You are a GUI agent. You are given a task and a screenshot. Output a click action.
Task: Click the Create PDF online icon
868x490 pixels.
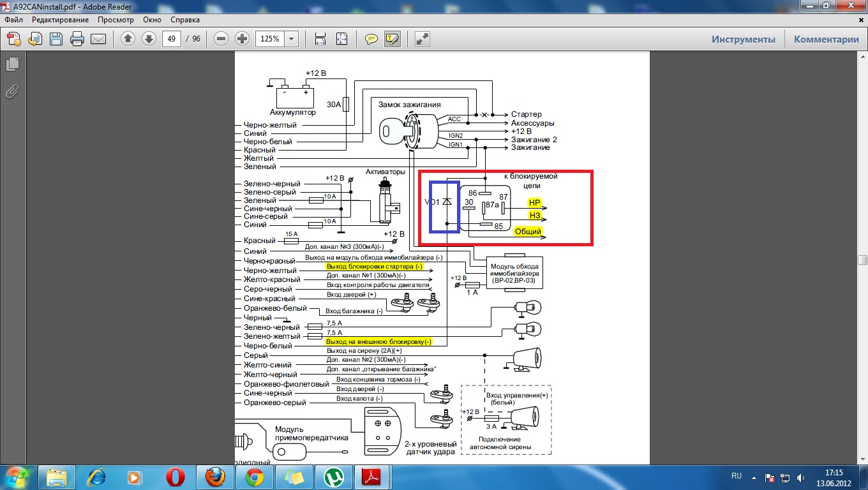tap(14, 39)
